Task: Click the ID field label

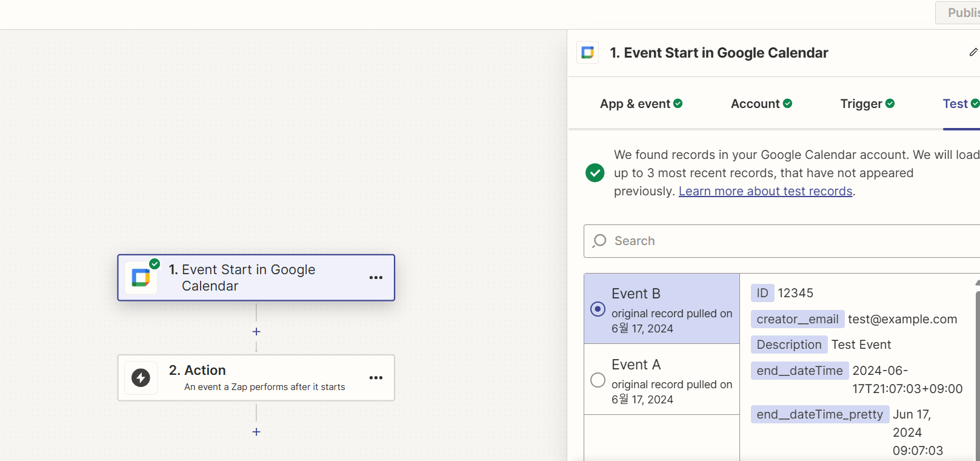Action: click(x=762, y=293)
